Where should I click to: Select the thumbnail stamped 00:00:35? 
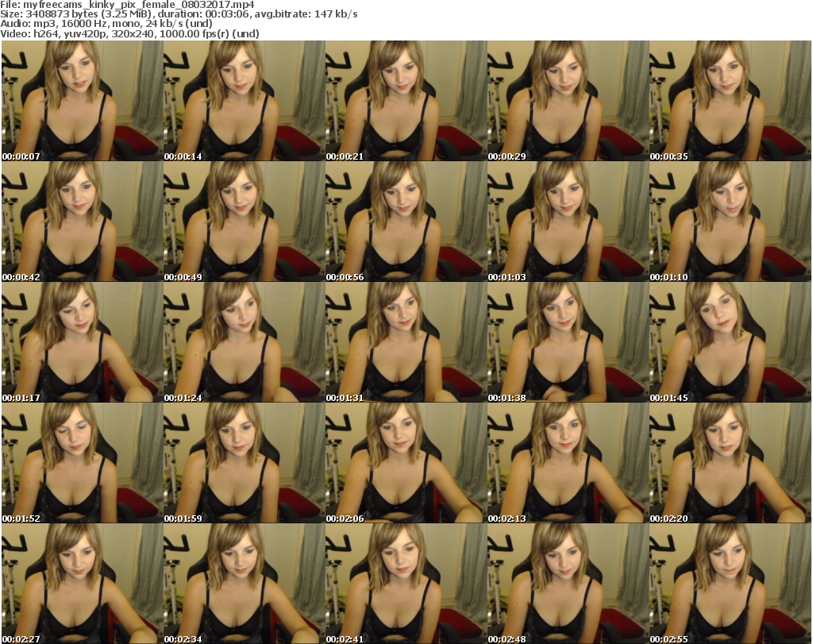[730, 101]
